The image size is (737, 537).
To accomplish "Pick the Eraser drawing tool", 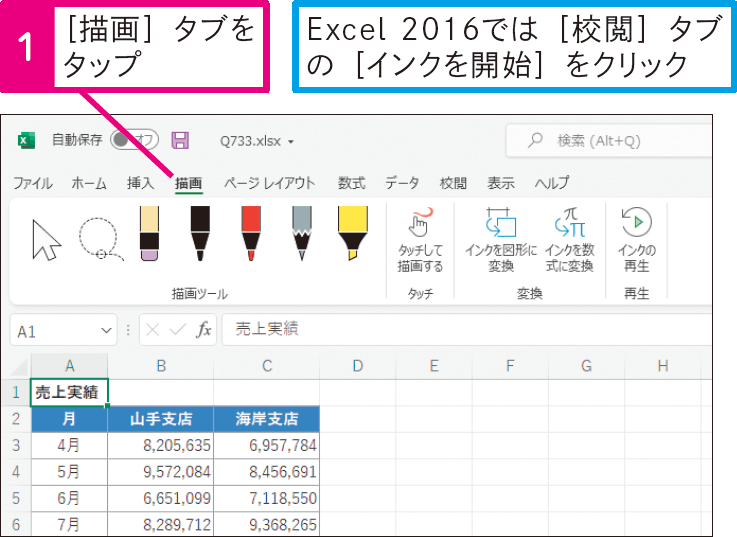I will [149, 233].
